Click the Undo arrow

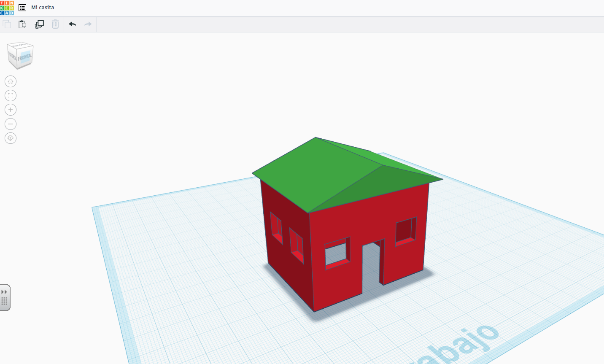72,24
